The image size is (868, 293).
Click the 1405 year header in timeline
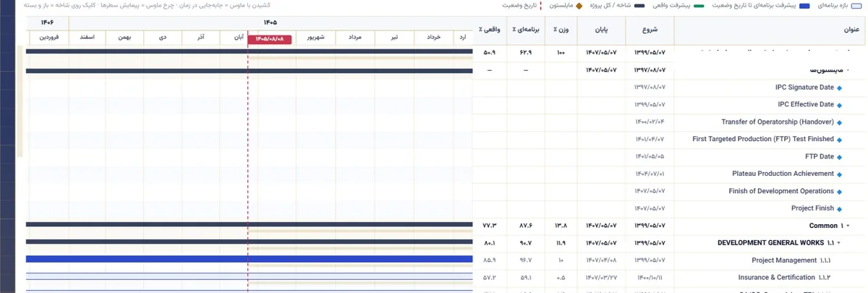tap(270, 22)
